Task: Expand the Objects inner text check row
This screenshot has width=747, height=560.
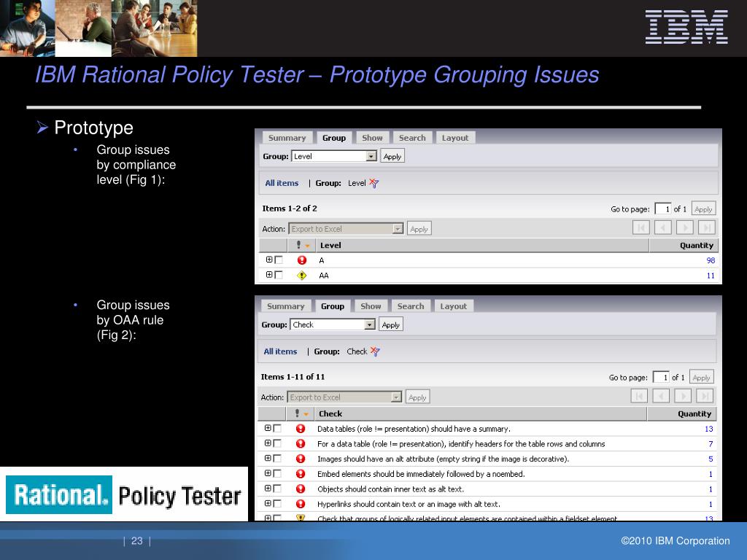Action: click(268, 488)
